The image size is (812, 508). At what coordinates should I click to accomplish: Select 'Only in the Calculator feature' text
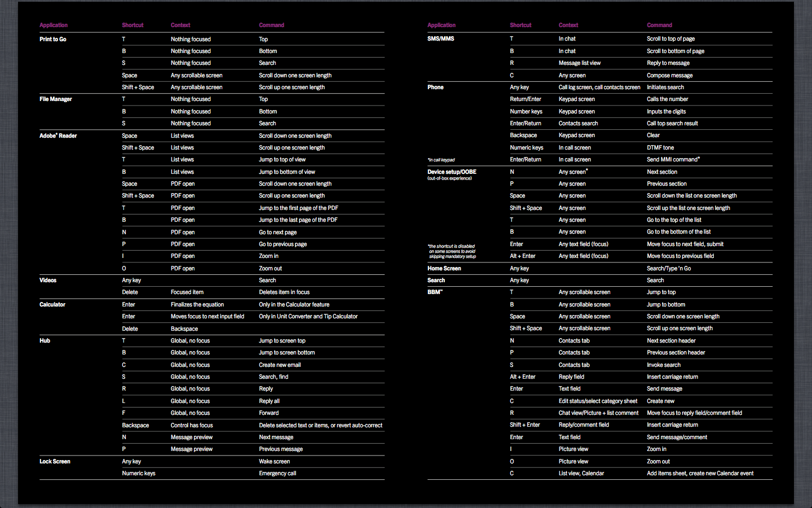(x=294, y=305)
